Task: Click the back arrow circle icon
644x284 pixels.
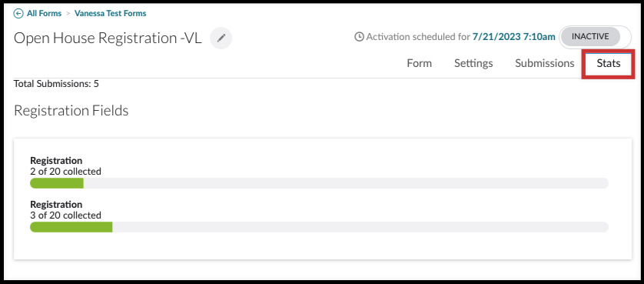Action: click(18, 14)
